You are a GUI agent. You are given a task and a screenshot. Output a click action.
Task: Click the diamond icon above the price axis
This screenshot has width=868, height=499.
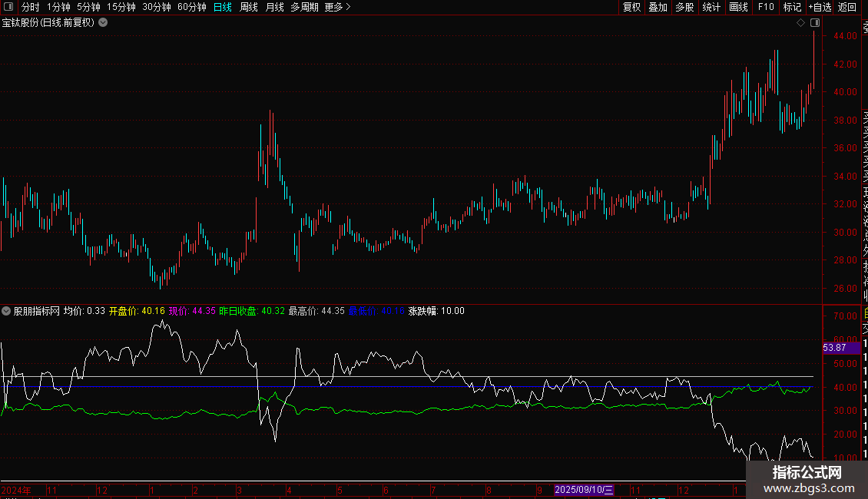[801, 23]
